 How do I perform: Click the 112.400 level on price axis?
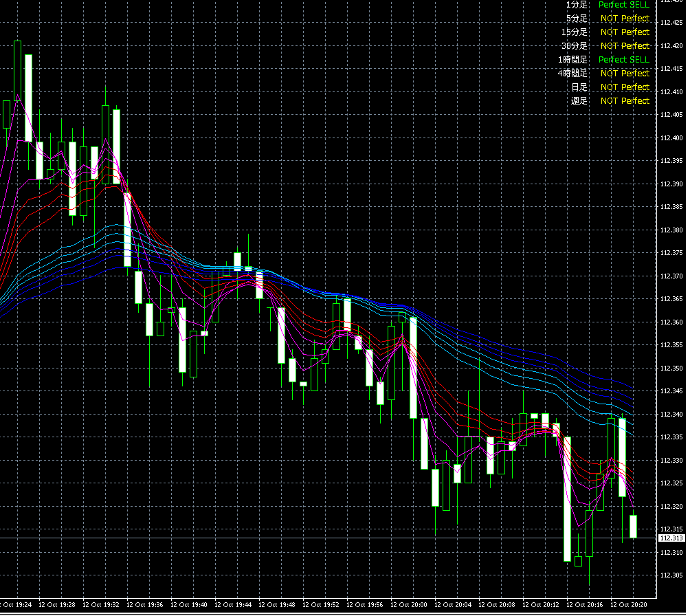pos(671,137)
